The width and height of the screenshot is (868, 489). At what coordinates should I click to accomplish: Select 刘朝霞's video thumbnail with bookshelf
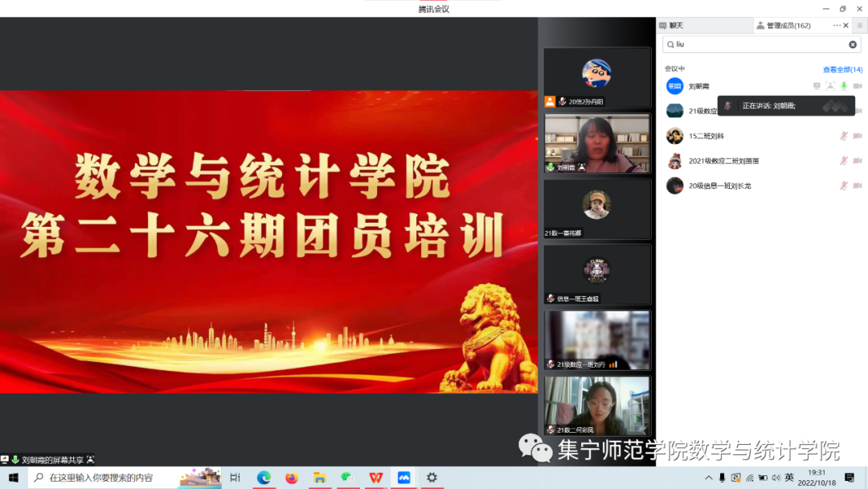[597, 143]
